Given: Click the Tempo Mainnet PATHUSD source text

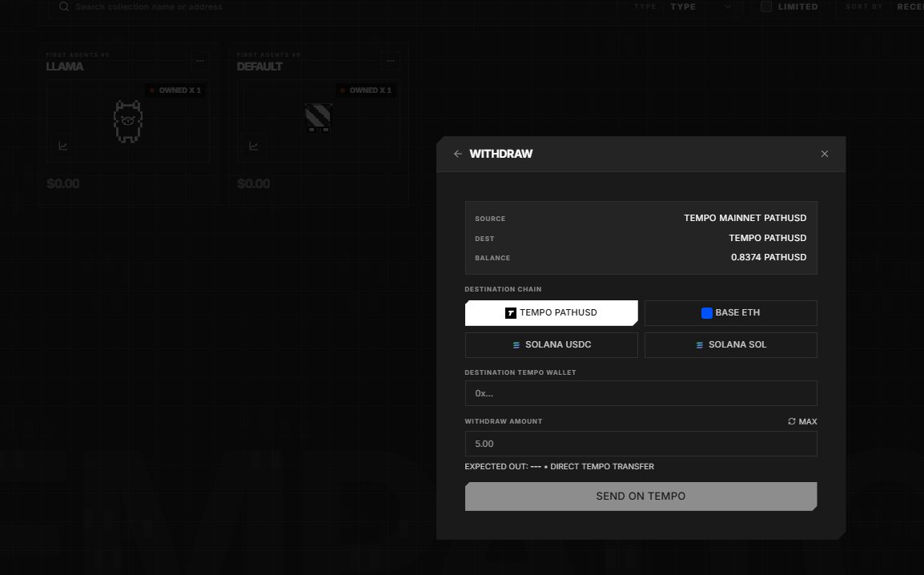Looking at the screenshot, I should pyautogui.click(x=745, y=218).
